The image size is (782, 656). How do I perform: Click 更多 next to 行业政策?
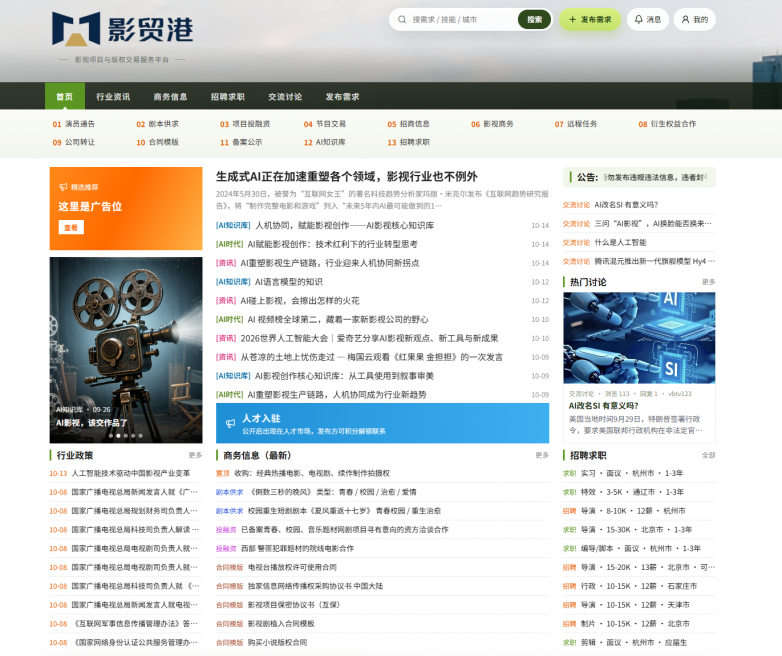tap(196, 455)
